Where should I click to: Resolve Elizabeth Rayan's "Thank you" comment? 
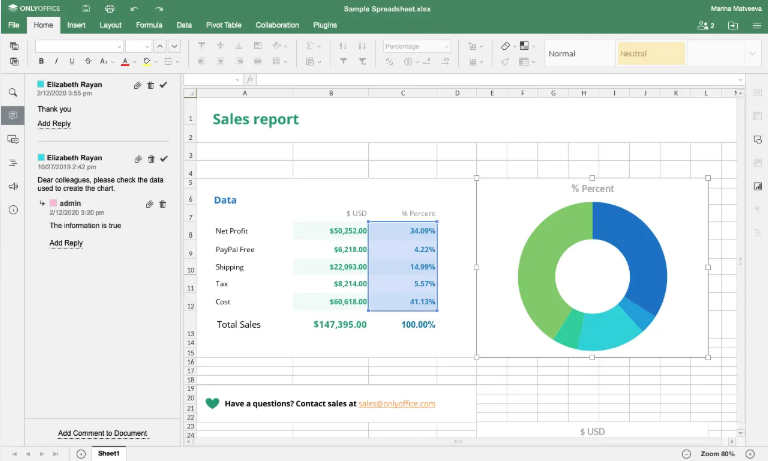164,85
